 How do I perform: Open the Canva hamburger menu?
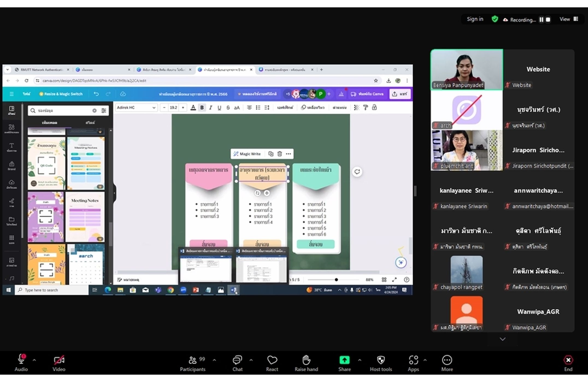11,94
